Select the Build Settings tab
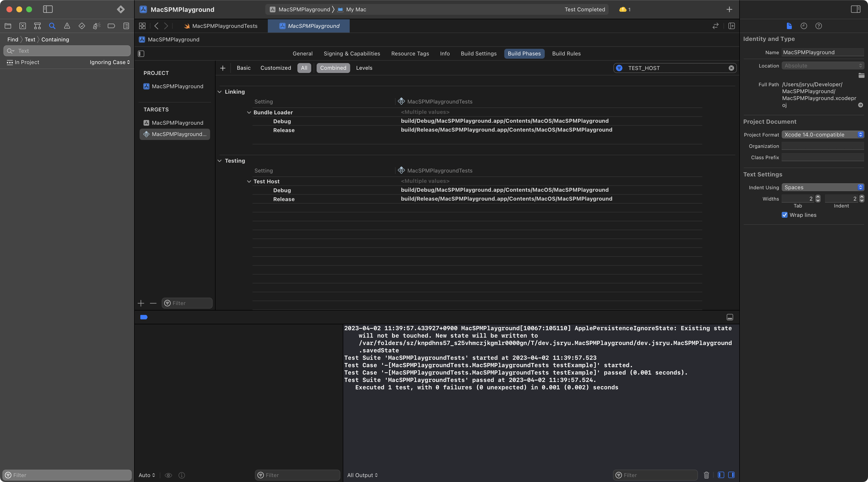This screenshot has width=868, height=482. pyautogui.click(x=479, y=53)
